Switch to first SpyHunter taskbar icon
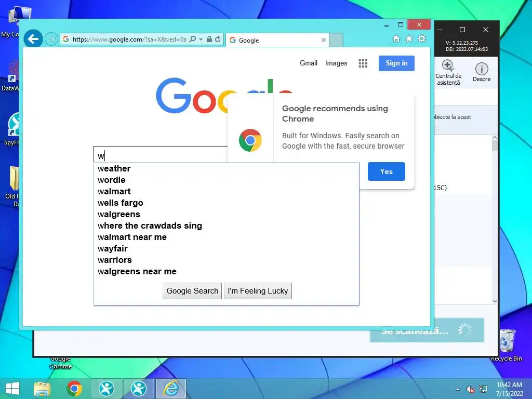 click(106, 389)
